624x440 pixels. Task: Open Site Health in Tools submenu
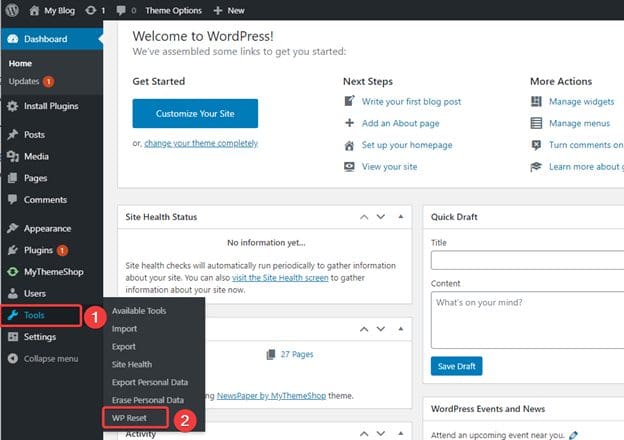point(132,364)
